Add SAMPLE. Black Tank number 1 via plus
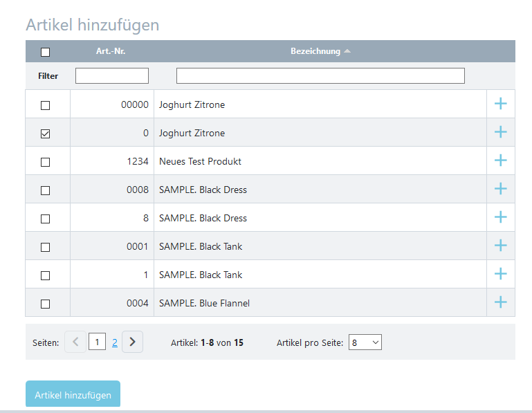This screenshot has height=413, width=532. (500, 274)
